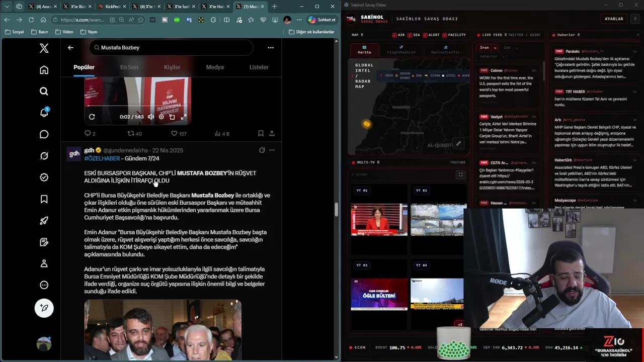Open Explore via sidebar magnifier icon
This screenshot has height=362, width=644.
tap(44, 91)
